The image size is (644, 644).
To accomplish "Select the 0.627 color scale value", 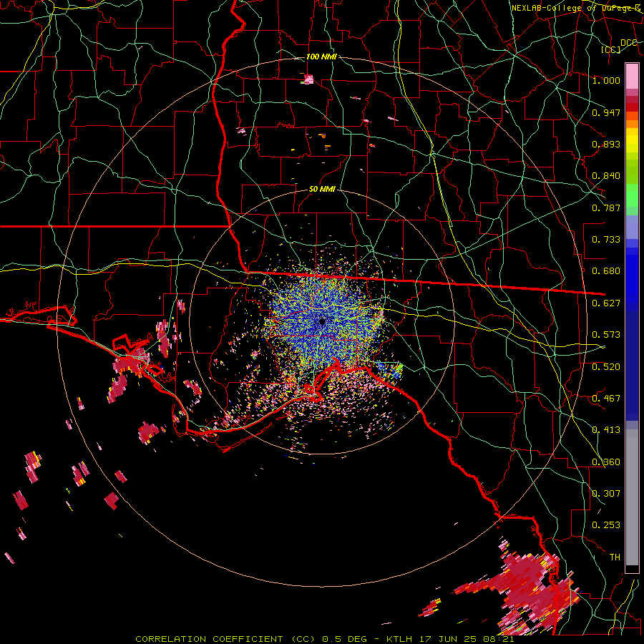I will [606, 303].
